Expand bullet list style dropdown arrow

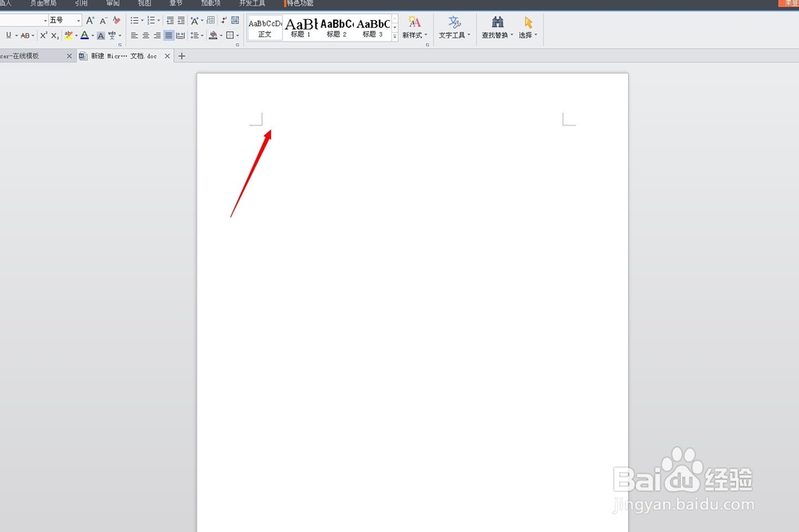[x=142, y=21]
